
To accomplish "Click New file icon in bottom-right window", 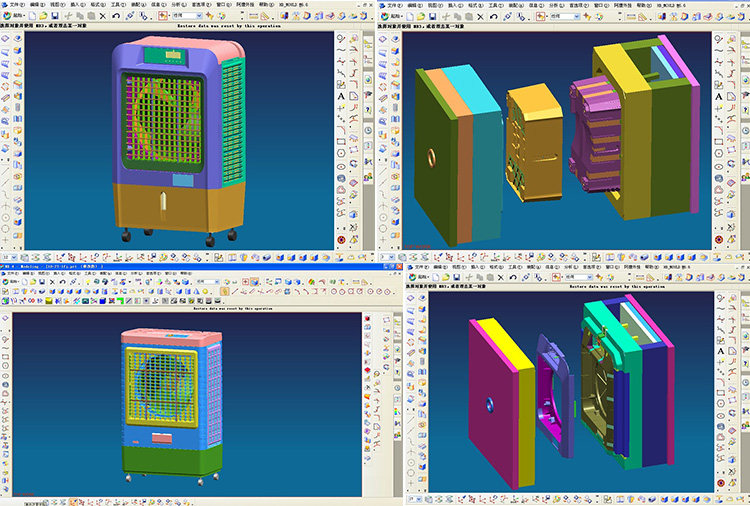I will (435, 277).
